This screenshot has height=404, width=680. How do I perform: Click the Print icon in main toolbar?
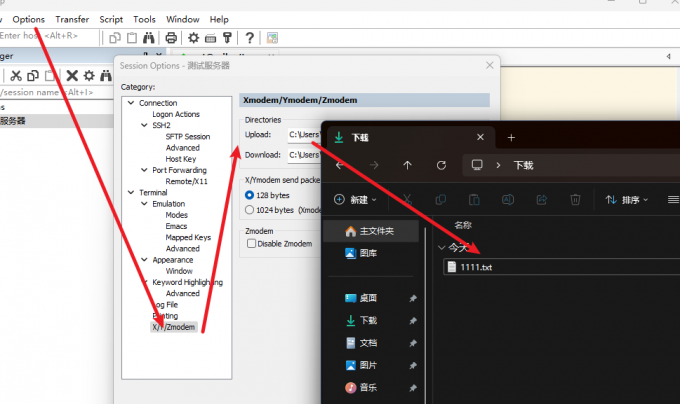click(171, 38)
